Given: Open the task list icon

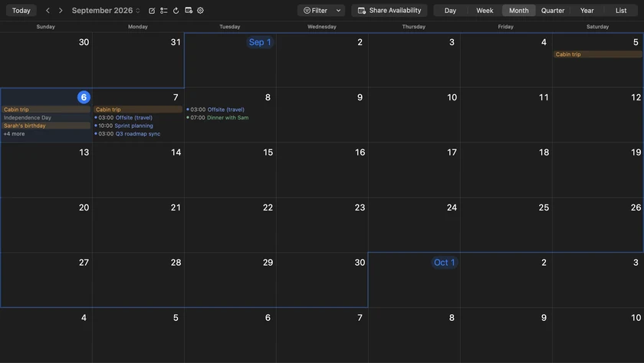Looking at the screenshot, I should [x=164, y=11].
